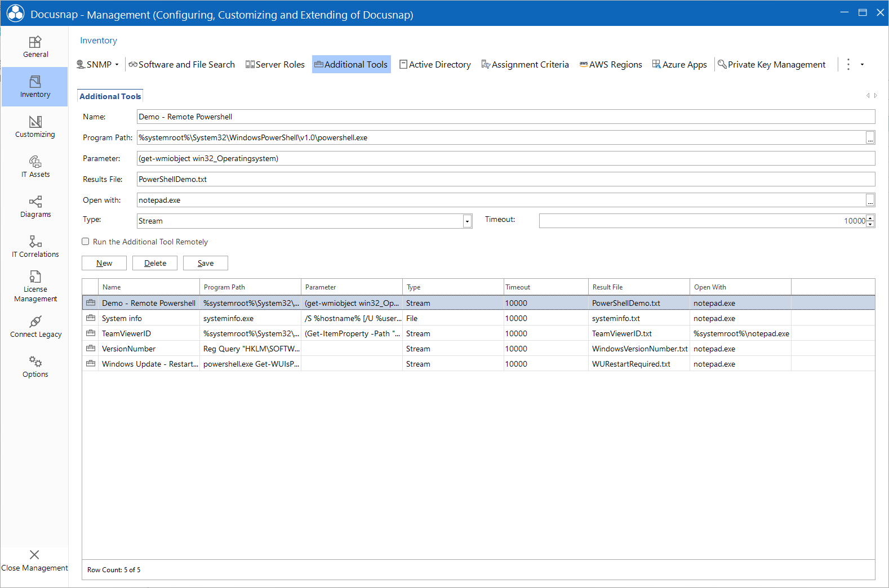Screen dimensions: 889x588
Task: Sort by Name column header
Action: (x=149, y=287)
